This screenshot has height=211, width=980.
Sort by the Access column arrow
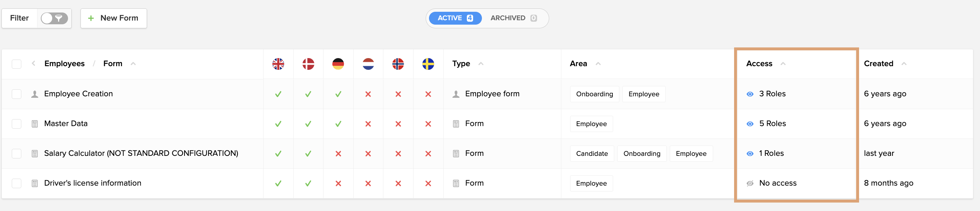pyautogui.click(x=783, y=64)
